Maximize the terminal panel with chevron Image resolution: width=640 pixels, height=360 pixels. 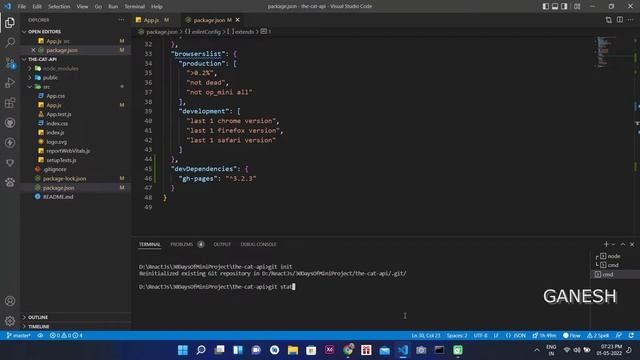tap(623, 244)
